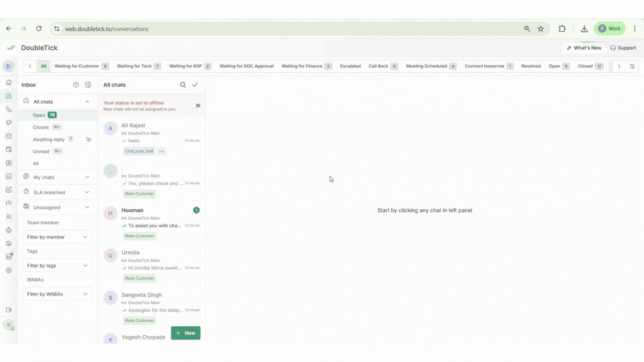
Task: Open the megaphone broadcast sidebar icon
Action: click(x=8, y=123)
